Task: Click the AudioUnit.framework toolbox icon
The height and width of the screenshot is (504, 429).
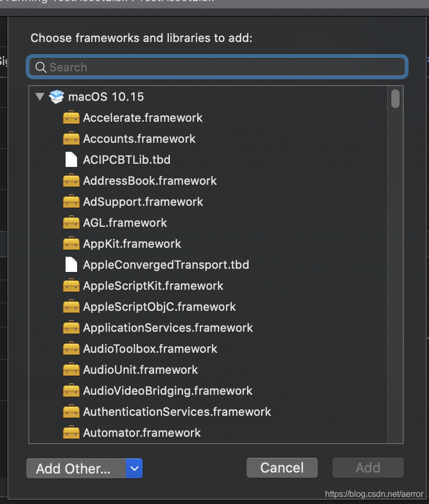Action: (71, 370)
